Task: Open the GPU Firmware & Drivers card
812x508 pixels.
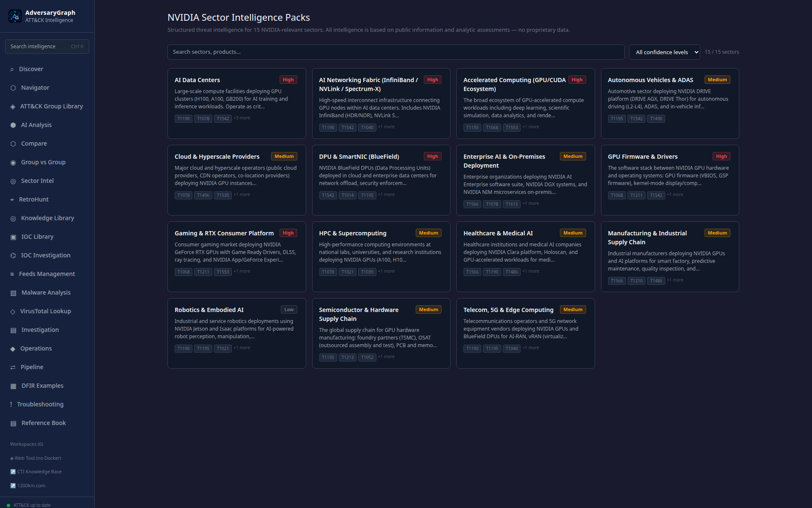Action: (x=670, y=180)
